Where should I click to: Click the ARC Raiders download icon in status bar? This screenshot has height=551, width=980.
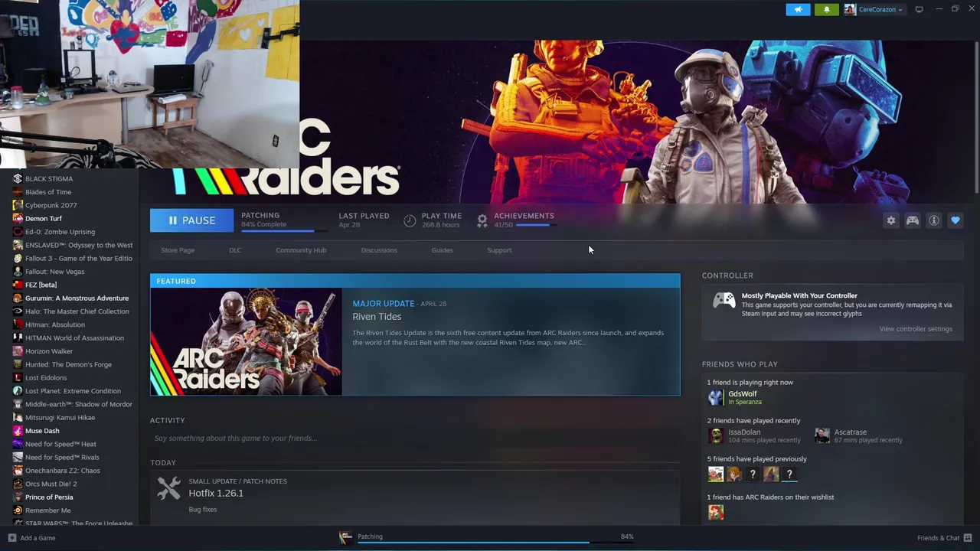pyautogui.click(x=345, y=537)
